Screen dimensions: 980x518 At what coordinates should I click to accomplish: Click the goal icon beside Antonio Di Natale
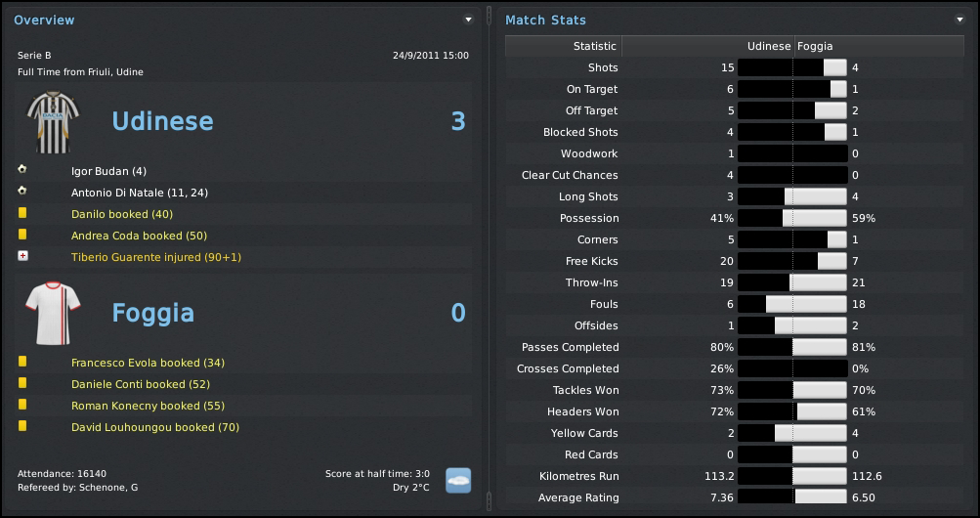coord(22,192)
